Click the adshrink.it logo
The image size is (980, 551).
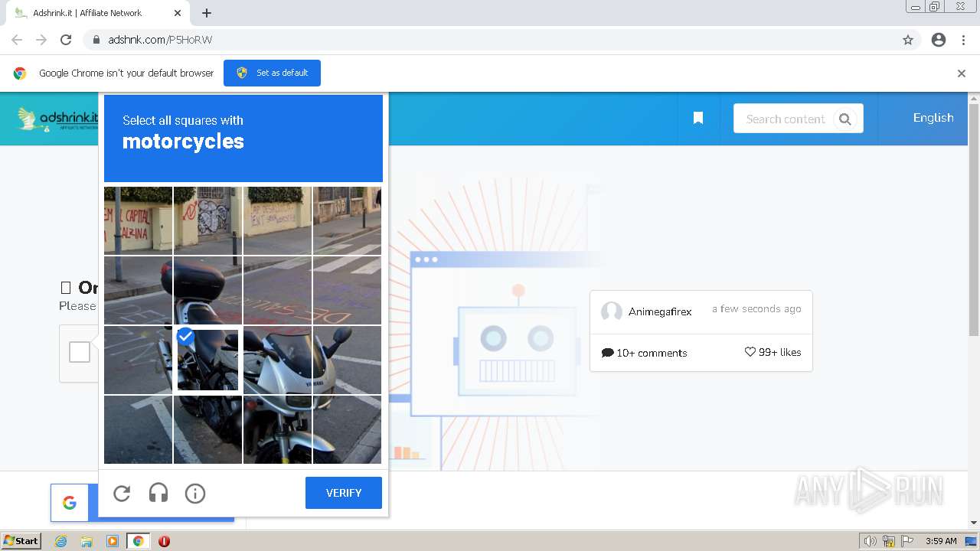(x=58, y=119)
